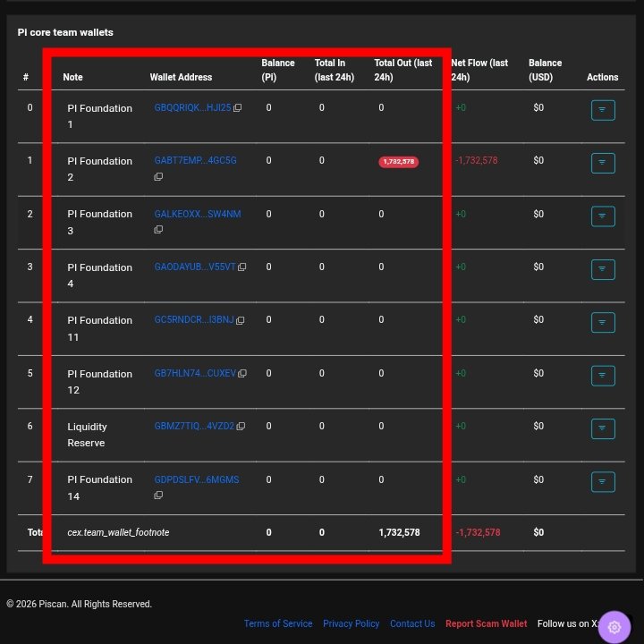Viewport: 644px width, 644px height.
Task: Click the 2026 Piscan copyright text
Action: 80,604
